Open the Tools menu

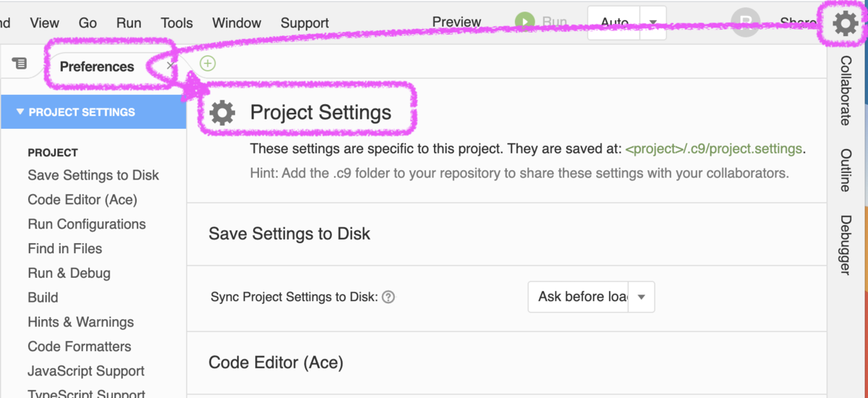tap(177, 23)
